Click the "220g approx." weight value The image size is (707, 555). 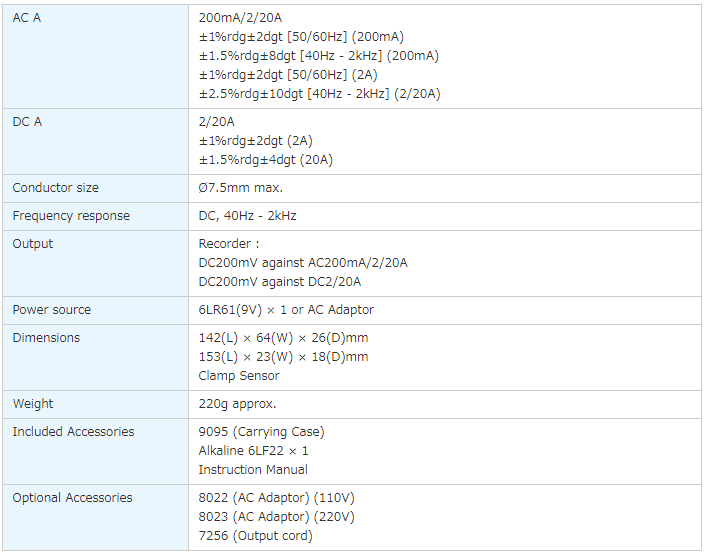237,404
